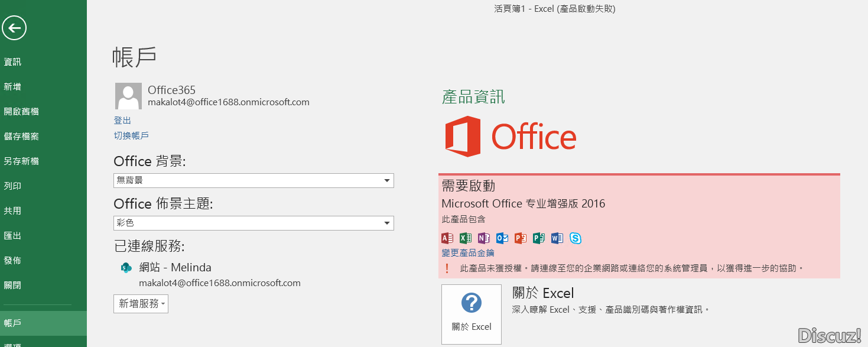Open the 列印 menu item
The height and width of the screenshot is (347, 868).
43,186
